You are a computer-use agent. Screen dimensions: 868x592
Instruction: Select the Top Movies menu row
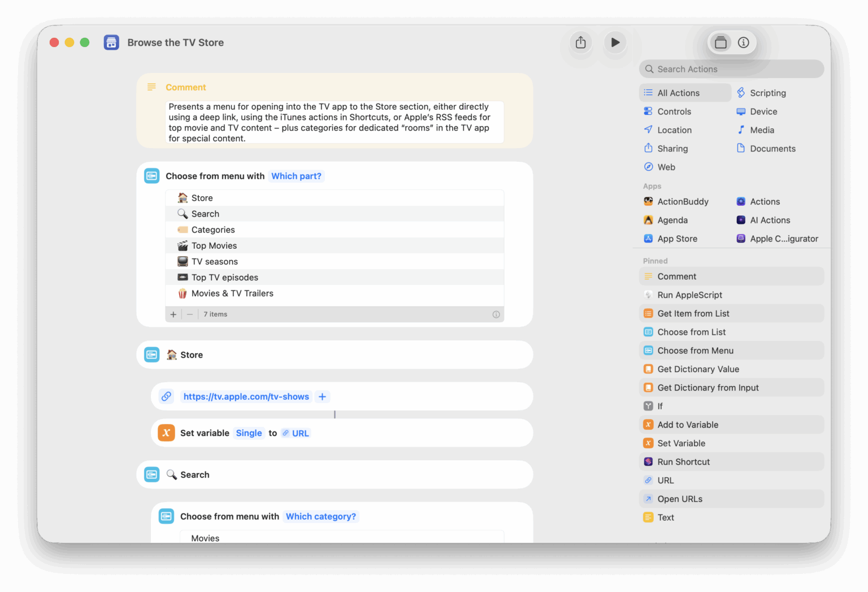pos(214,246)
